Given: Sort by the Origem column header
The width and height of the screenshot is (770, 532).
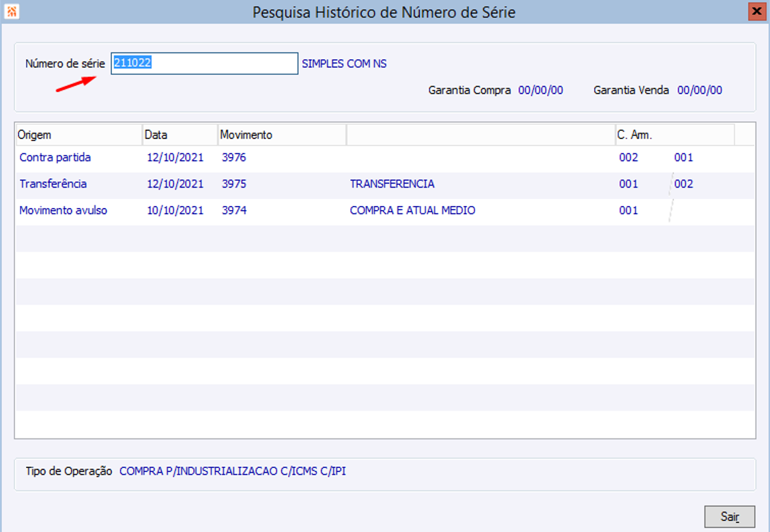Looking at the screenshot, I should (x=79, y=134).
